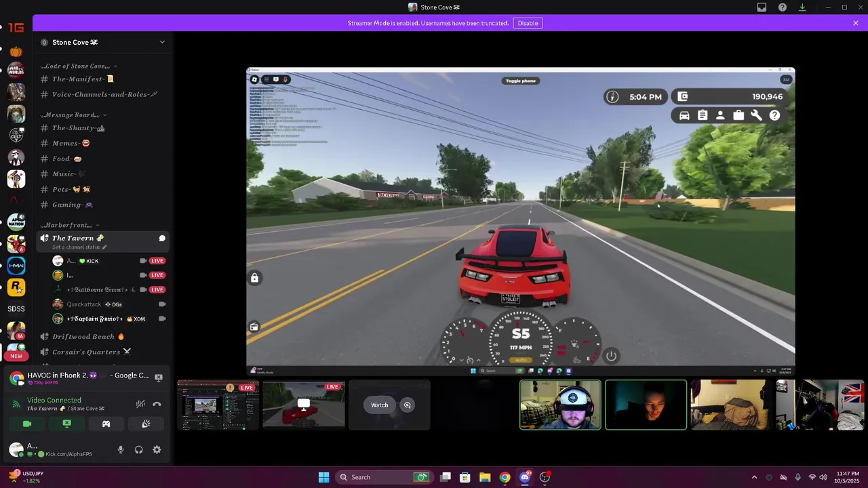Click the NEW unread indicator badge

(16, 356)
